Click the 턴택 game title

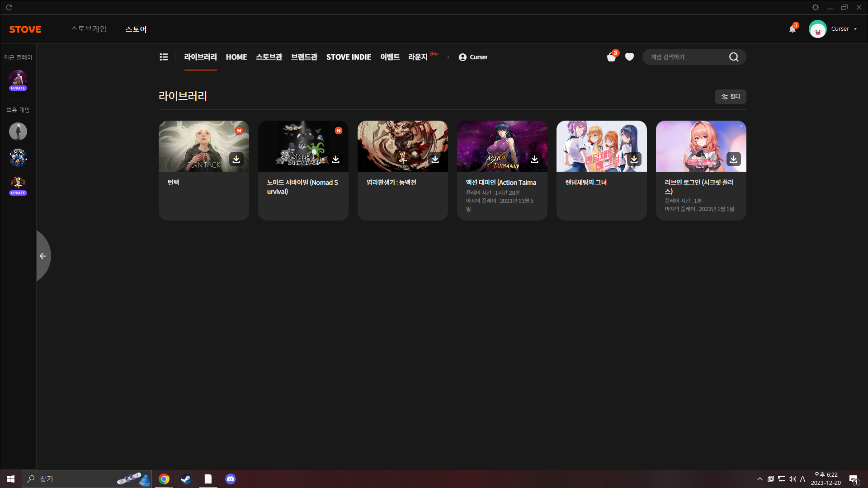pos(173,183)
